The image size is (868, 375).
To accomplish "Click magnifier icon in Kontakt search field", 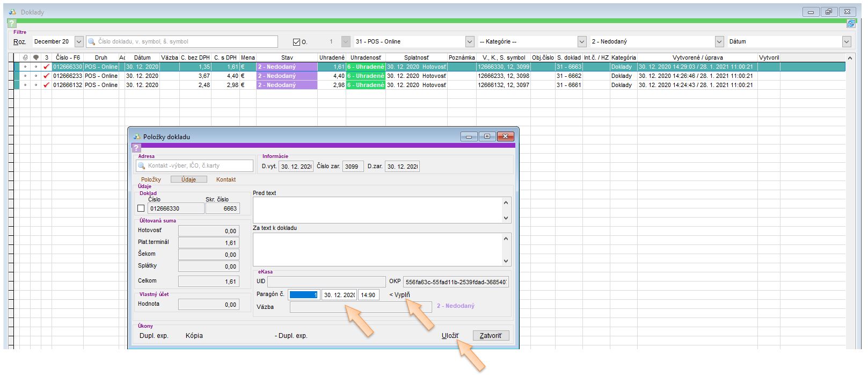I will [142, 165].
